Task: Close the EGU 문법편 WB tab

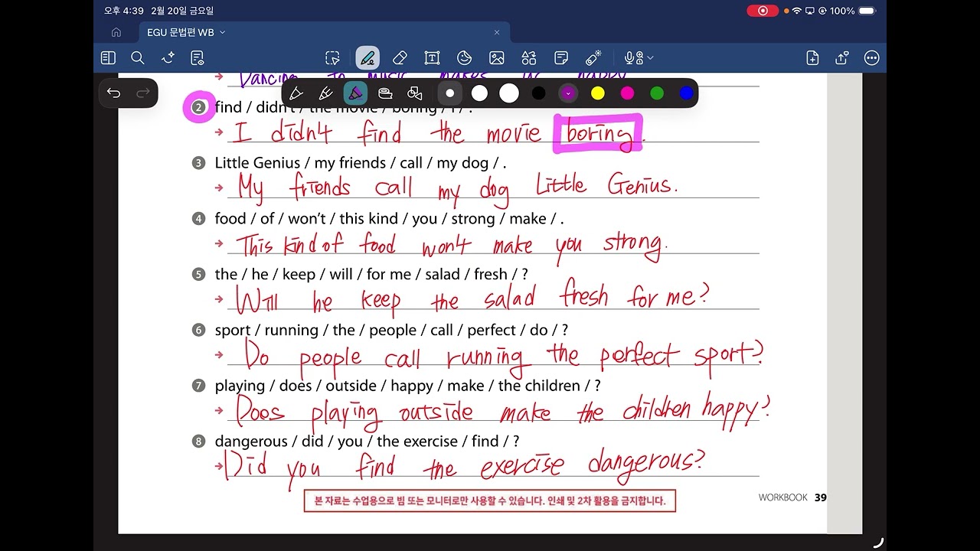Action: [497, 32]
